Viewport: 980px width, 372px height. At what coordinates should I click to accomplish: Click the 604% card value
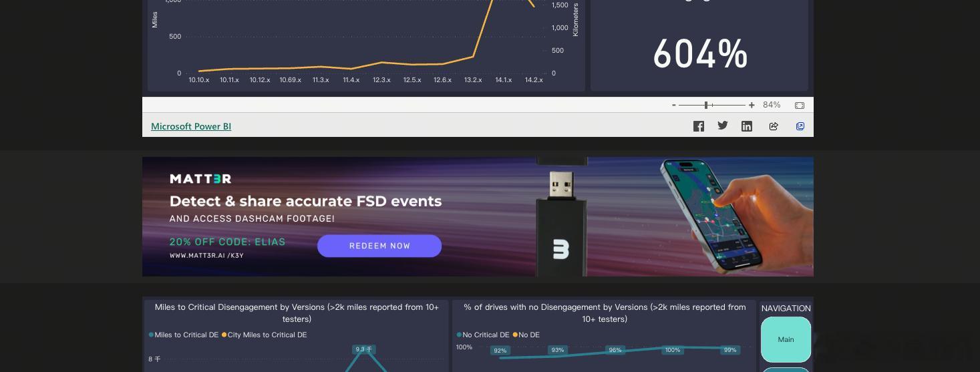(x=700, y=54)
